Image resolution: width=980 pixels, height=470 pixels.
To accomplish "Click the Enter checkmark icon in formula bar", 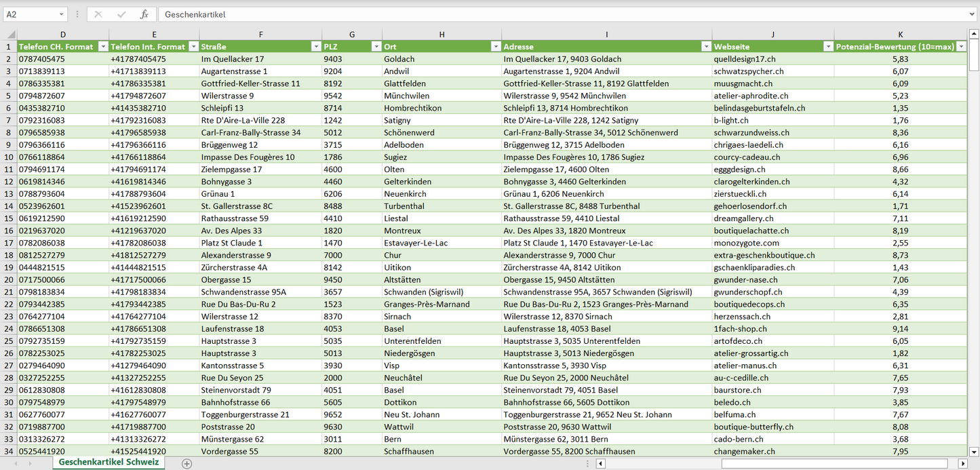I will tap(121, 14).
